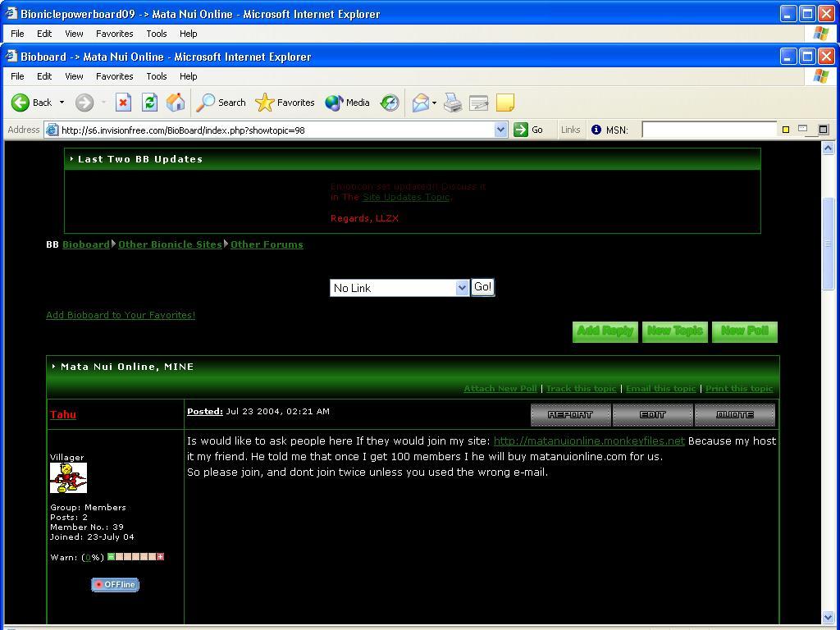Expand the address bar dropdown
The height and width of the screenshot is (630, 840).
coord(500,130)
